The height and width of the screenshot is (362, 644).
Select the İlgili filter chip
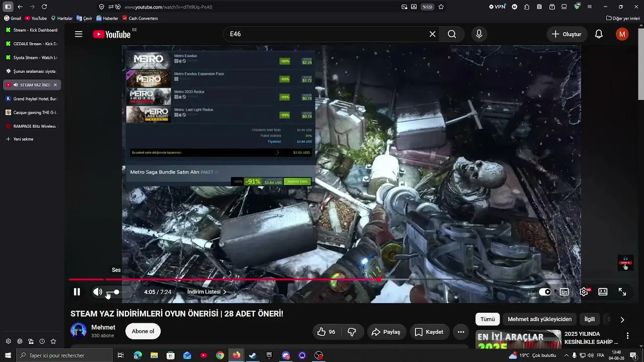589,319
